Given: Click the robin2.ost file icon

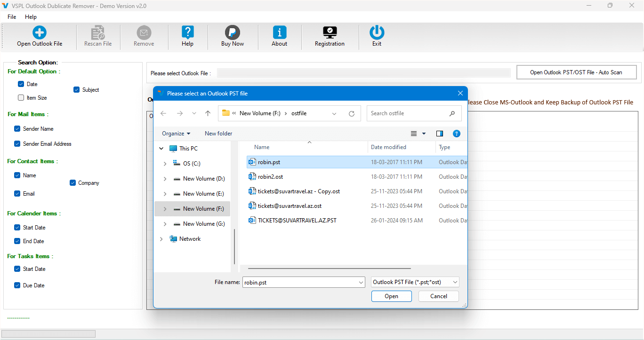Looking at the screenshot, I should click(x=252, y=177).
